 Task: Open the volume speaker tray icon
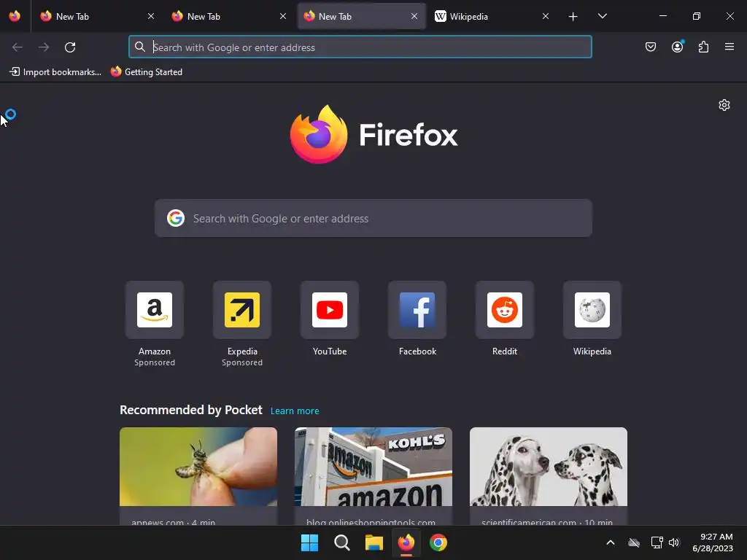point(674,542)
